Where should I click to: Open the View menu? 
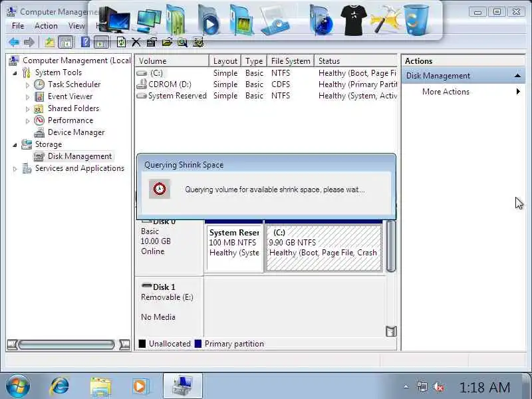[76, 26]
